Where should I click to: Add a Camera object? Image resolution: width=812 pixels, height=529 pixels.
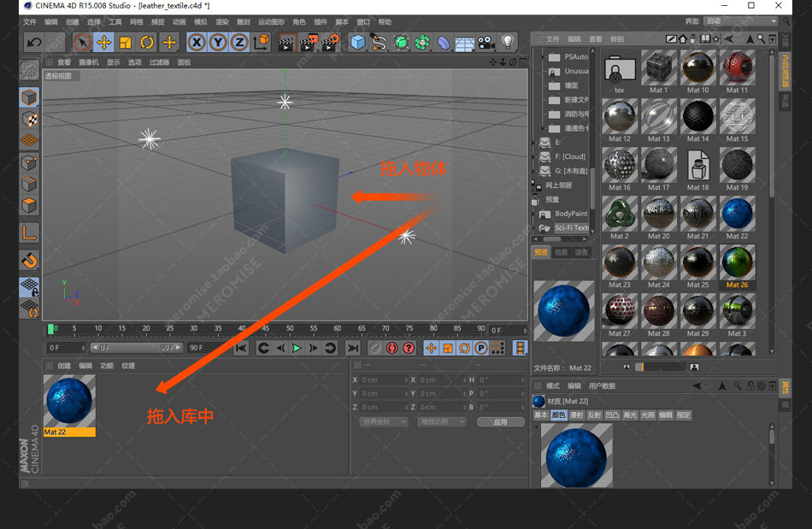[485, 43]
